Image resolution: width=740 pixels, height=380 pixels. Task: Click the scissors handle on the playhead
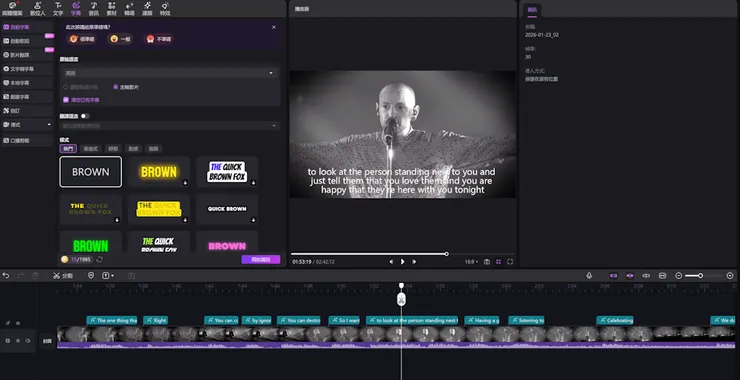tap(401, 299)
